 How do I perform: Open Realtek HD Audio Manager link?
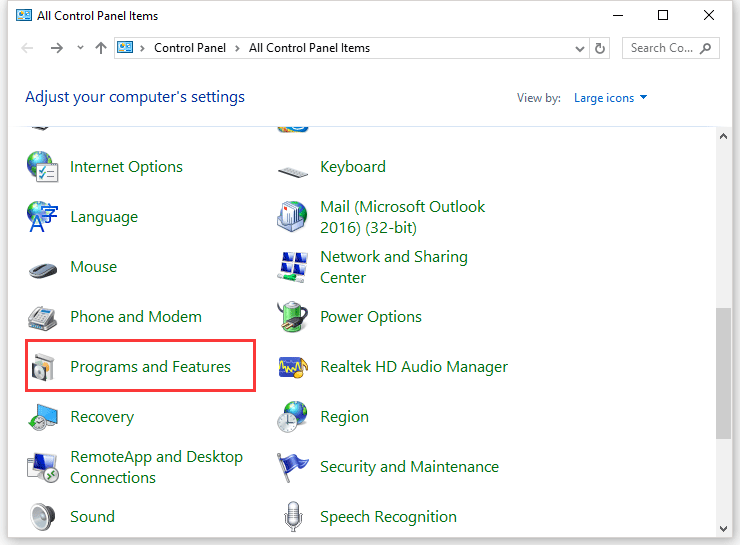[x=414, y=367]
